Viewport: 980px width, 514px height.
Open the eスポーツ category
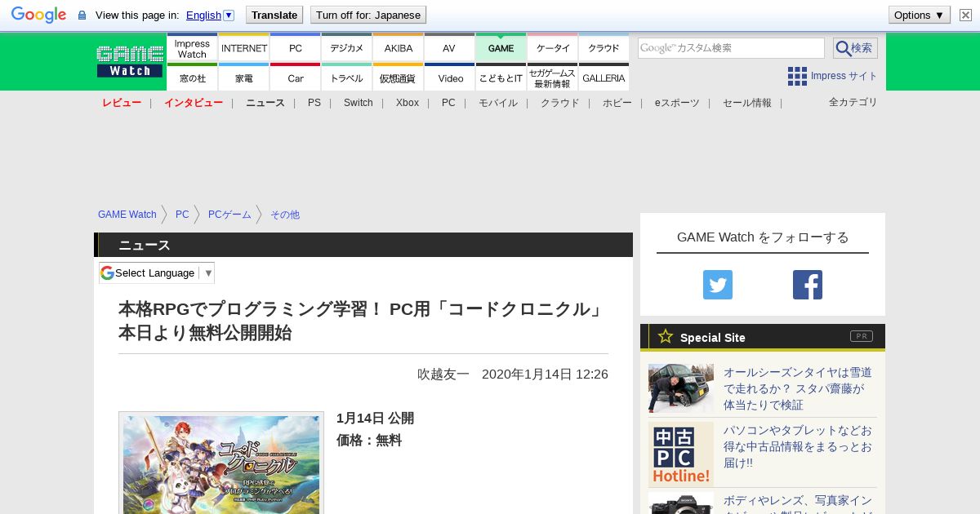pyautogui.click(x=677, y=103)
